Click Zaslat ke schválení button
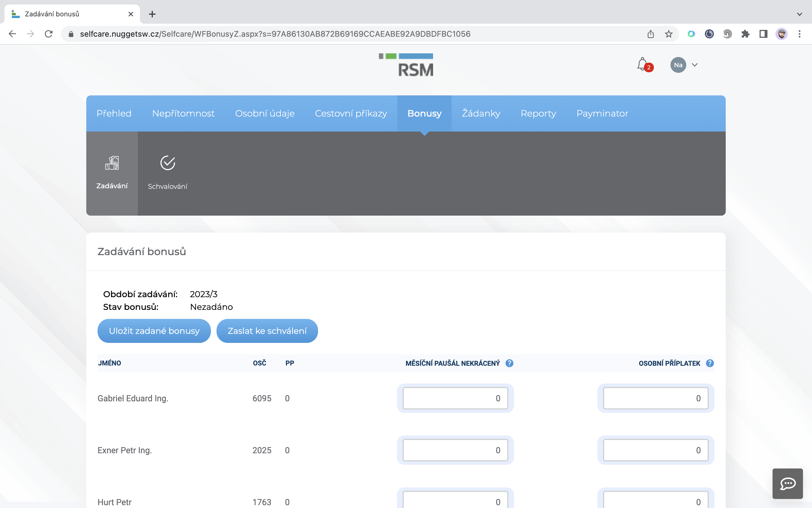The image size is (812, 508). pos(267,331)
